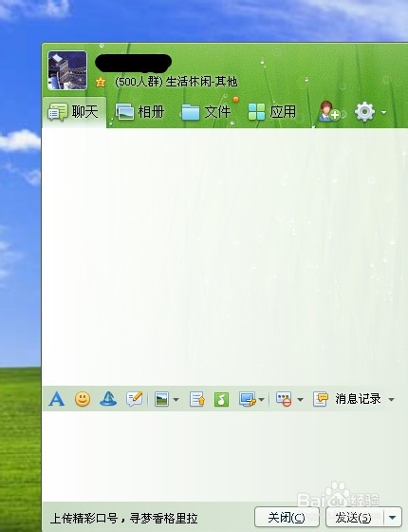Image resolution: width=408 pixels, height=532 pixels.
Task: Open 消息记录 message history
Action: [x=359, y=399]
